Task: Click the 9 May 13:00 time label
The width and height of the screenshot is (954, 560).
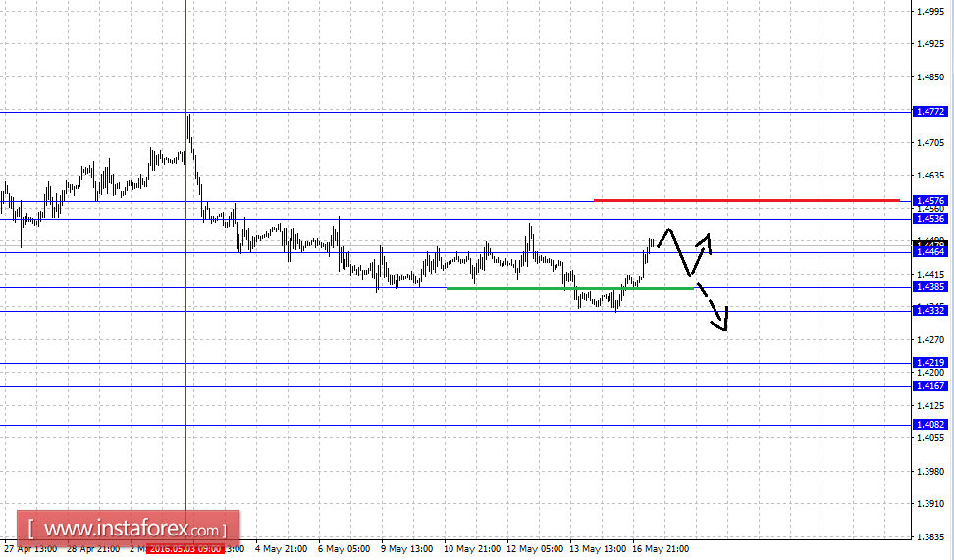Action: coord(407,549)
